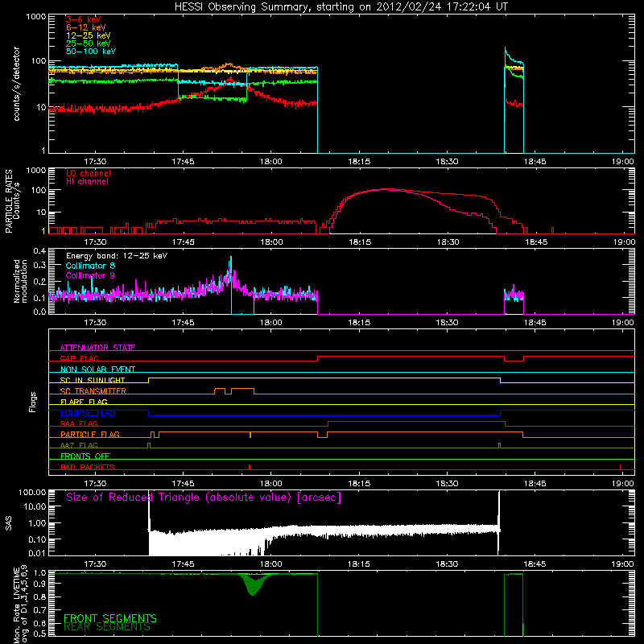Click the 'Size of Reduced Triangle' caption

[x=204, y=497]
